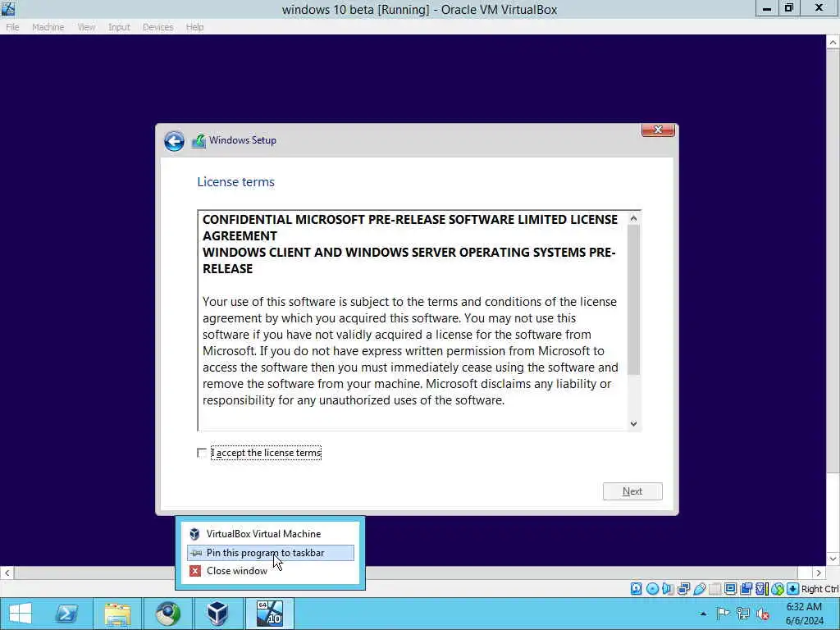Click the keyboard capture arrow icon
Screen dimensions: 840x630
793,589
